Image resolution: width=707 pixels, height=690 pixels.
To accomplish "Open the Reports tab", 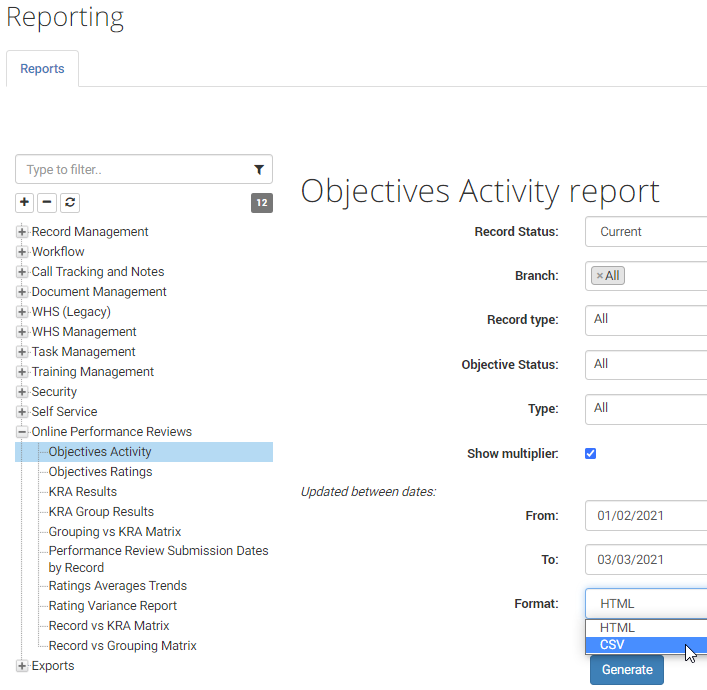I will (x=42, y=69).
